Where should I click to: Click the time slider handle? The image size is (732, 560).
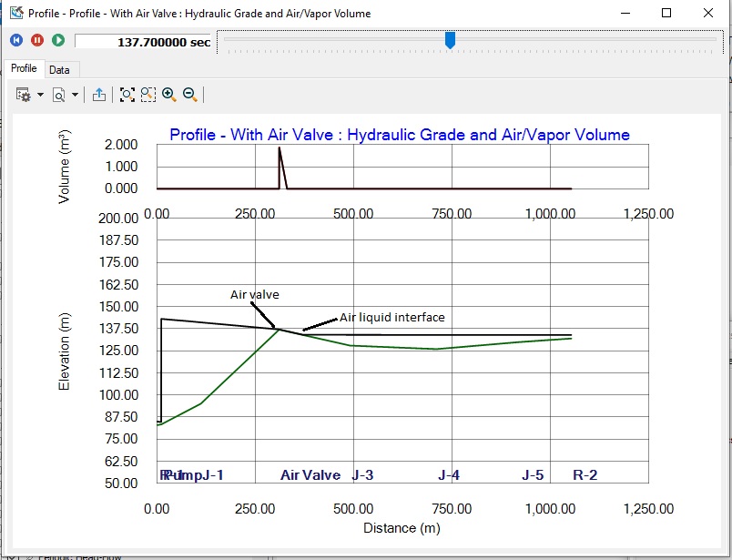(450, 39)
